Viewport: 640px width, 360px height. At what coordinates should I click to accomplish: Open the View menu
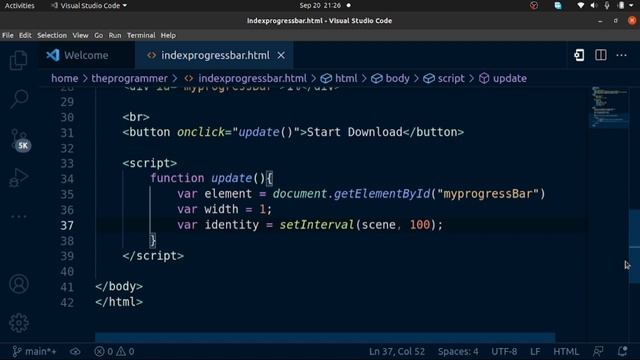tap(80, 36)
